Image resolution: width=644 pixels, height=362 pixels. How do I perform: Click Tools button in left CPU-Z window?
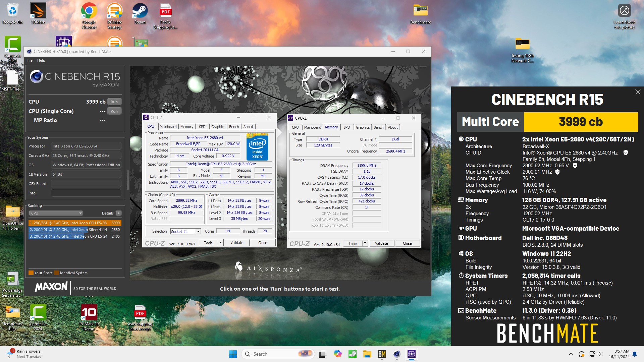click(x=208, y=243)
